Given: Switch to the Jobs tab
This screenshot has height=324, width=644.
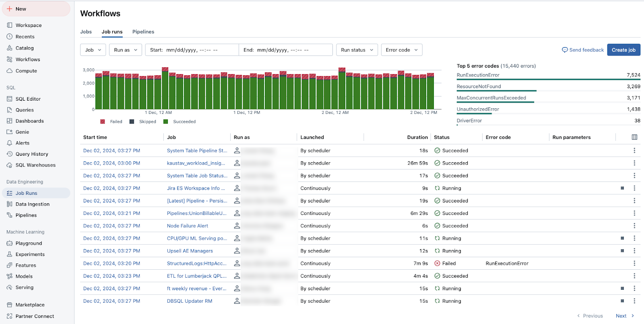Looking at the screenshot, I should click(x=86, y=32).
